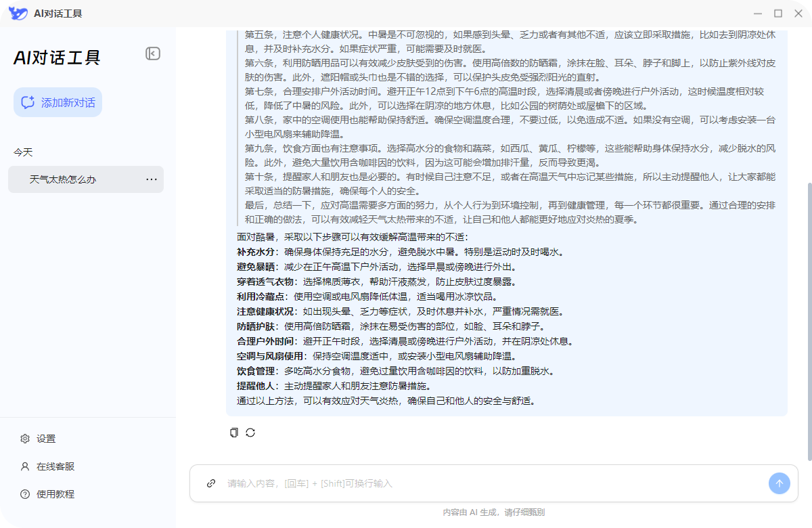Click the bold text 避免暴晒
812x528 pixels.
coord(256,267)
